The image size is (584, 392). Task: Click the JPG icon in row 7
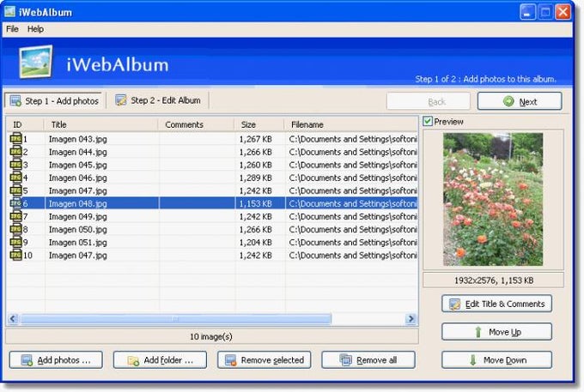[x=15, y=216]
